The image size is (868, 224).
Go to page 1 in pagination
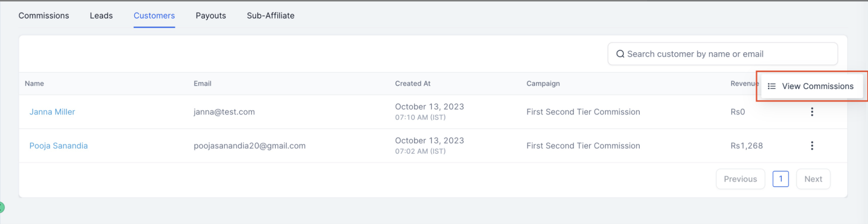(x=780, y=179)
